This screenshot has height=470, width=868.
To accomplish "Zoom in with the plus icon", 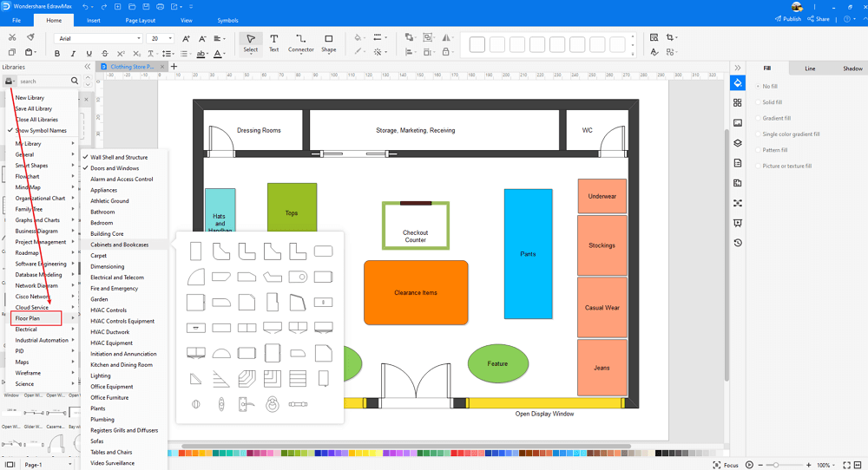I will [x=808, y=465].
